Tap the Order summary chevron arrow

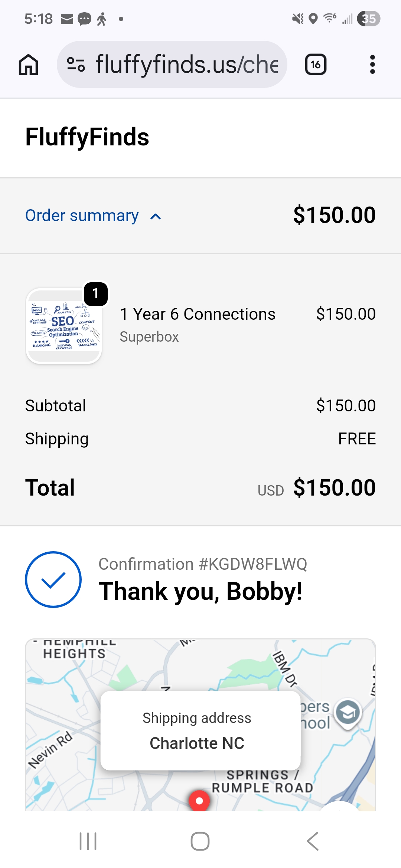[x=156, y=217]
